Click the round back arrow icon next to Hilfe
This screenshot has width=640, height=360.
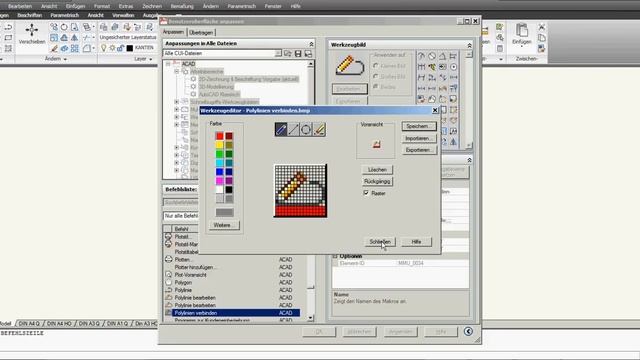point(468,331)
